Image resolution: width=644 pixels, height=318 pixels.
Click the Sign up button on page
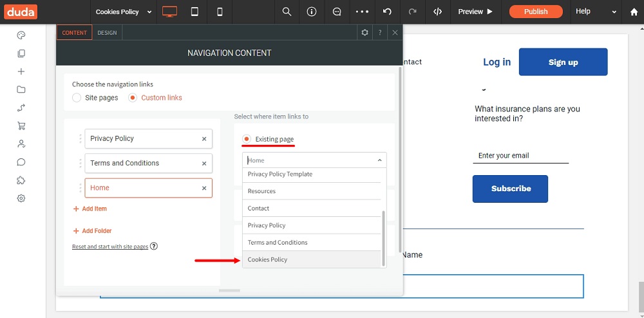coord(563,62)
